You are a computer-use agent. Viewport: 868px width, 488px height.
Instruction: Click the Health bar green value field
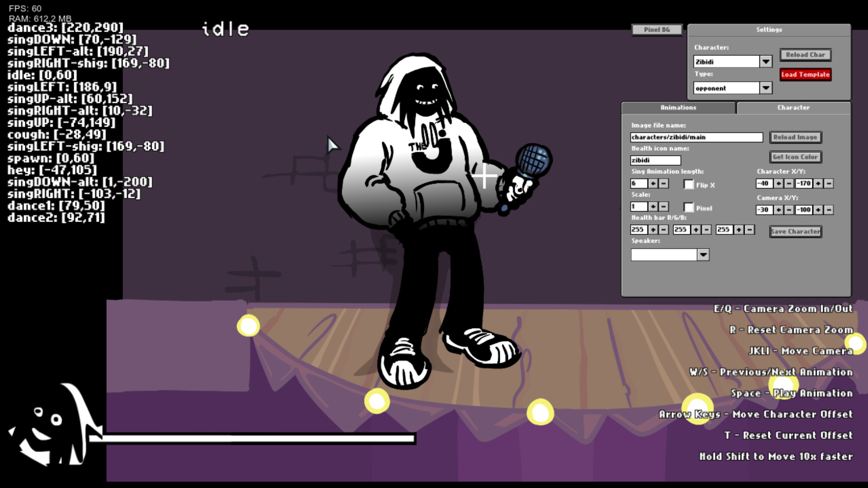click(x=681, y=229)
